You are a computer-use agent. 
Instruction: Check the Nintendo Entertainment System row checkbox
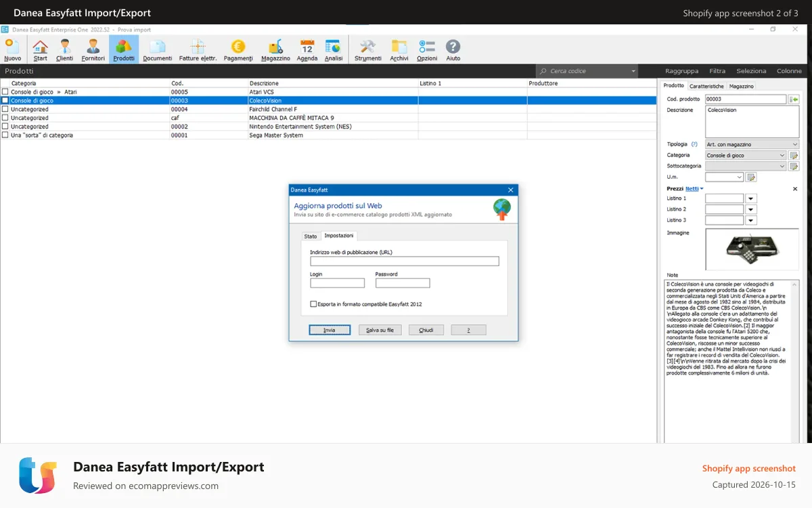coord(5,127)
